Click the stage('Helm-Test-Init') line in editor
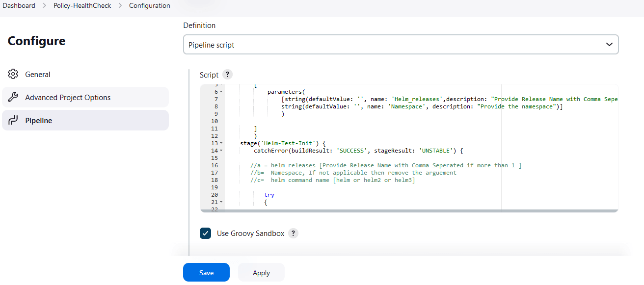 click(283, 143)
